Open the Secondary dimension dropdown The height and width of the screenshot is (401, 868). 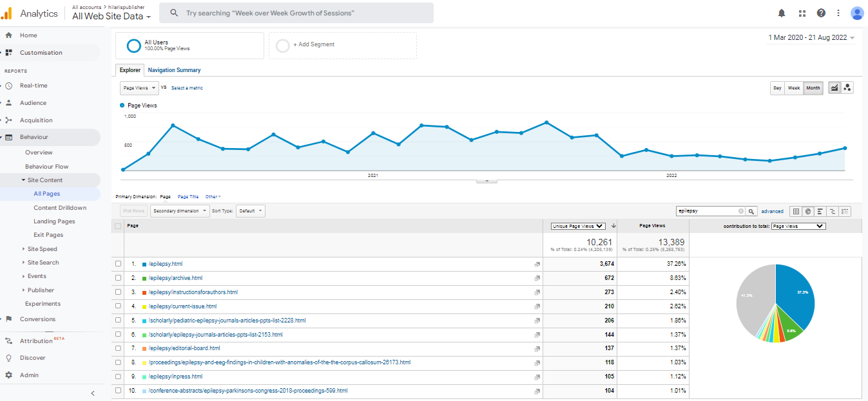tap(180, 211)
